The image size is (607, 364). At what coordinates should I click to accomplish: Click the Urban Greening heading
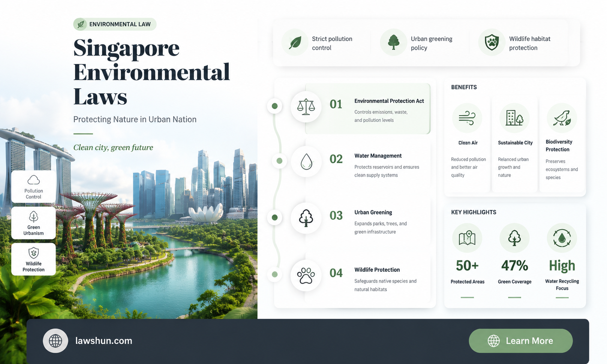(x=373, y=212)
